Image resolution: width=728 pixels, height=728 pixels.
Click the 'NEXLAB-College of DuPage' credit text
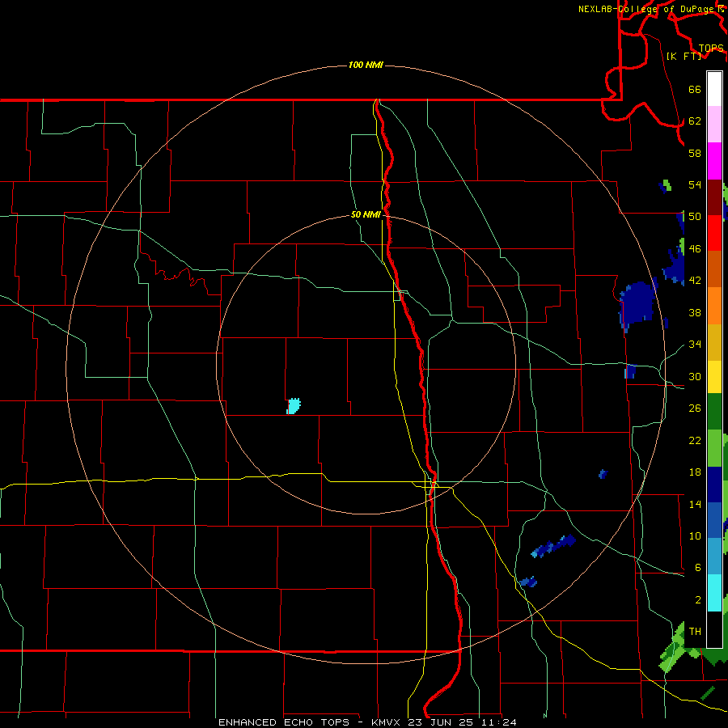646,9
